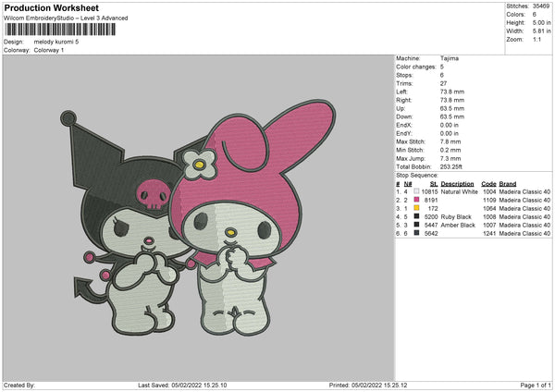
Task: Click 'Madeira Classic 40' in the Natural White row
Action: (524, 191)
